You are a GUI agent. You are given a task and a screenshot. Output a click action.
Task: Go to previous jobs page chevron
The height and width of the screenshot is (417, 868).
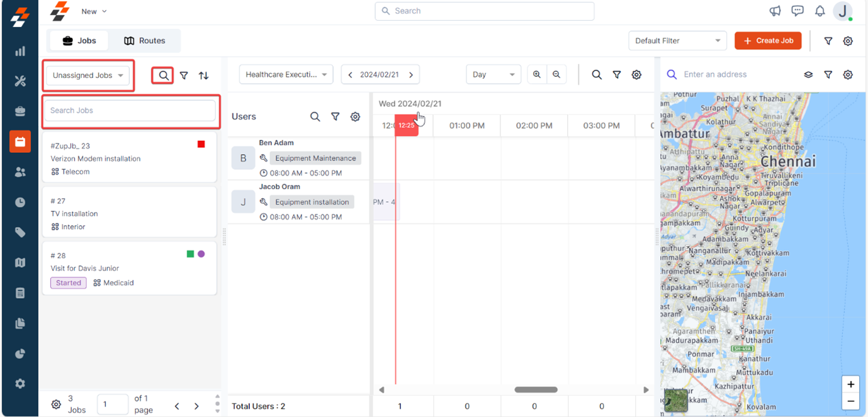(x=177, y=406)
